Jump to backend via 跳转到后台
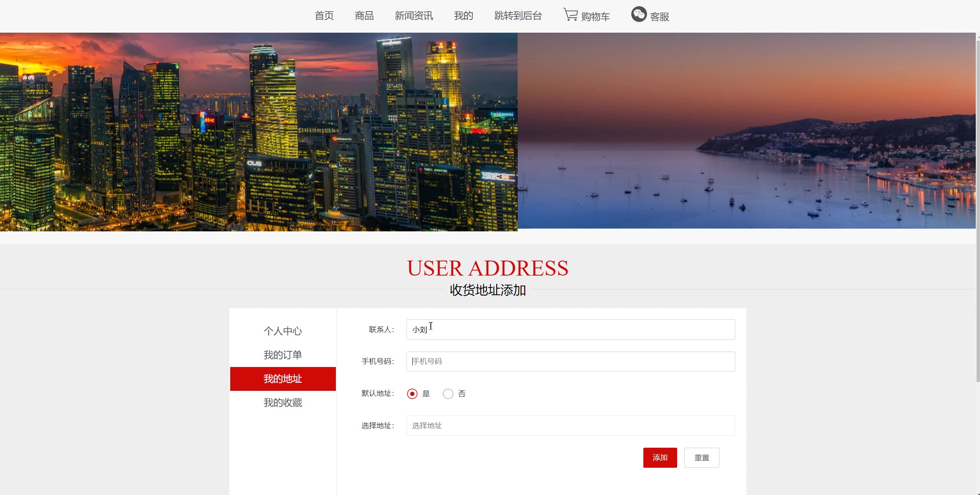Viewport: 980px width, 495px height. click(518, 16)
